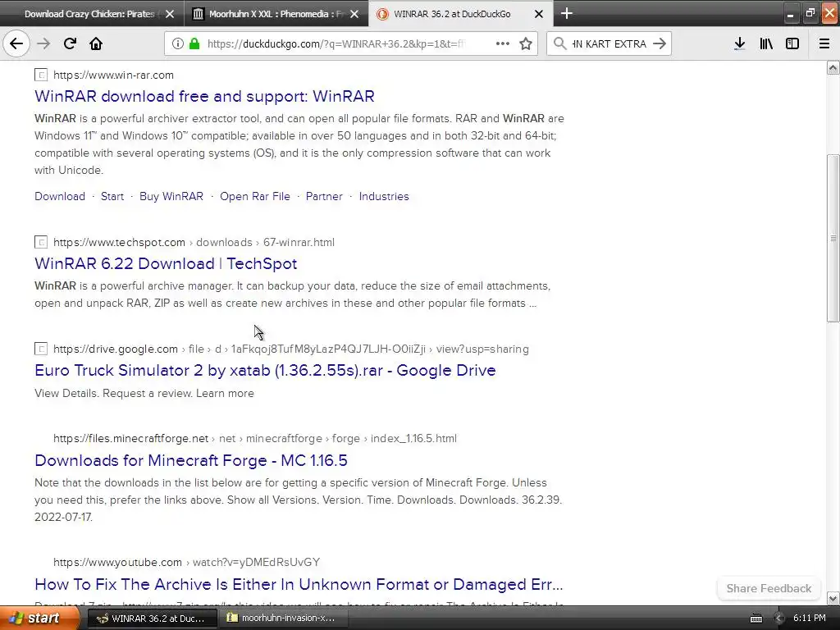Image resolution: width=840 pixels, height=630 pixels.
Task: Minimize the browser window
Action: click(x=790, y=14)
